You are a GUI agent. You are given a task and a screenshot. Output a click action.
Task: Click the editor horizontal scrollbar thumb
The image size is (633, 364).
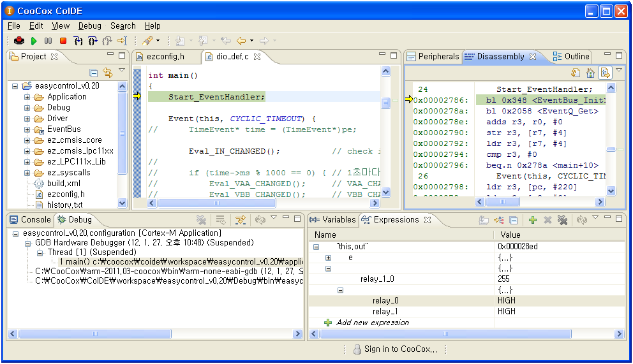[x=217, y=203]
